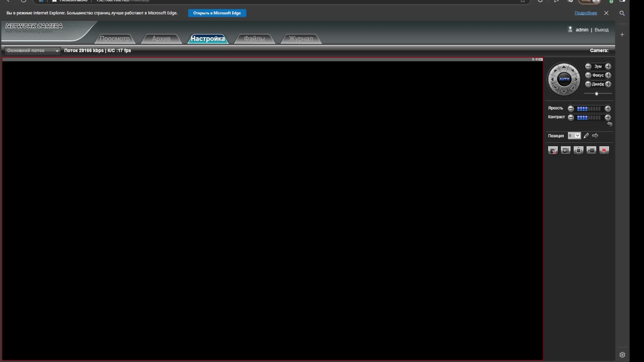This screenshot has width=644, height=362.
Task: Switch to the Архив tab
Action: coord(161,39)
